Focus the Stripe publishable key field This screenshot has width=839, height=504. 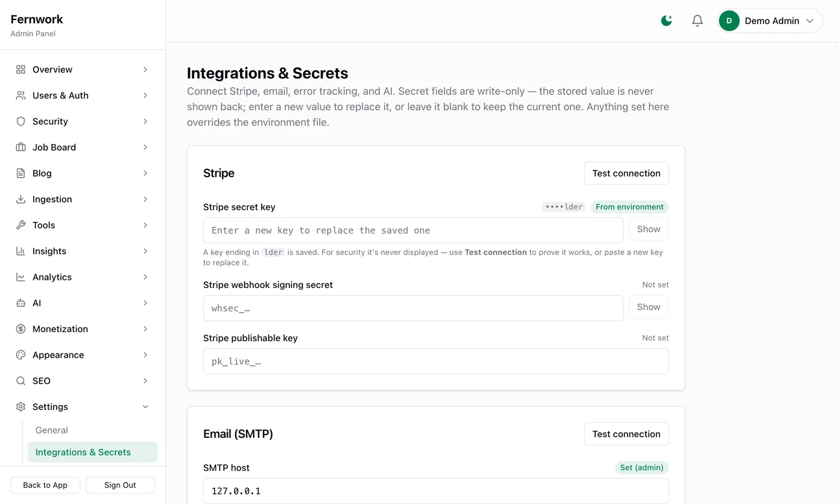tap(436, 361)
